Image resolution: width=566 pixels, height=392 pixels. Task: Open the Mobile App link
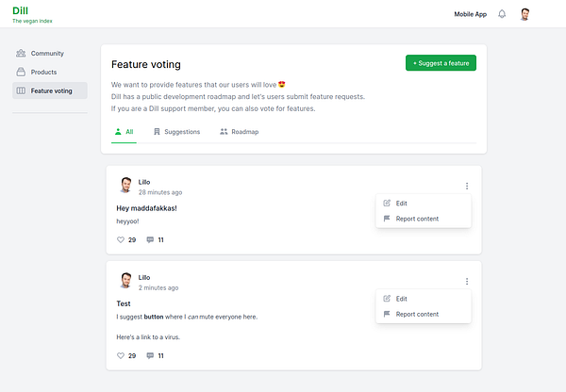point(470,14)
